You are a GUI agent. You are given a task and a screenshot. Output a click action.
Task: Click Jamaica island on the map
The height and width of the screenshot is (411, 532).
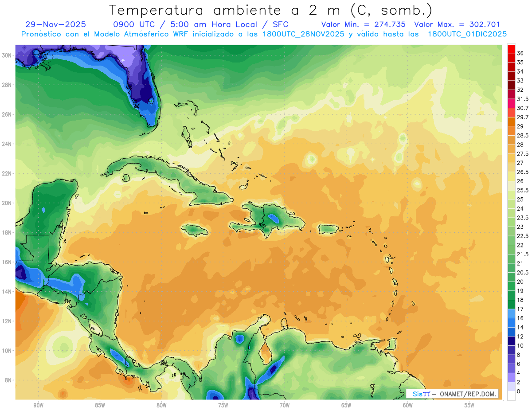pos(195,230)
